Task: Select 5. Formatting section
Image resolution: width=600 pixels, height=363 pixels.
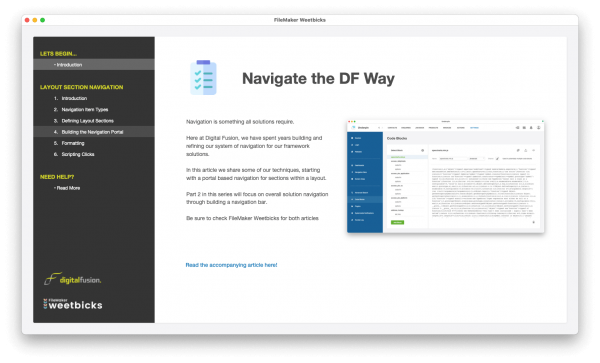Action: coord(94,143)
